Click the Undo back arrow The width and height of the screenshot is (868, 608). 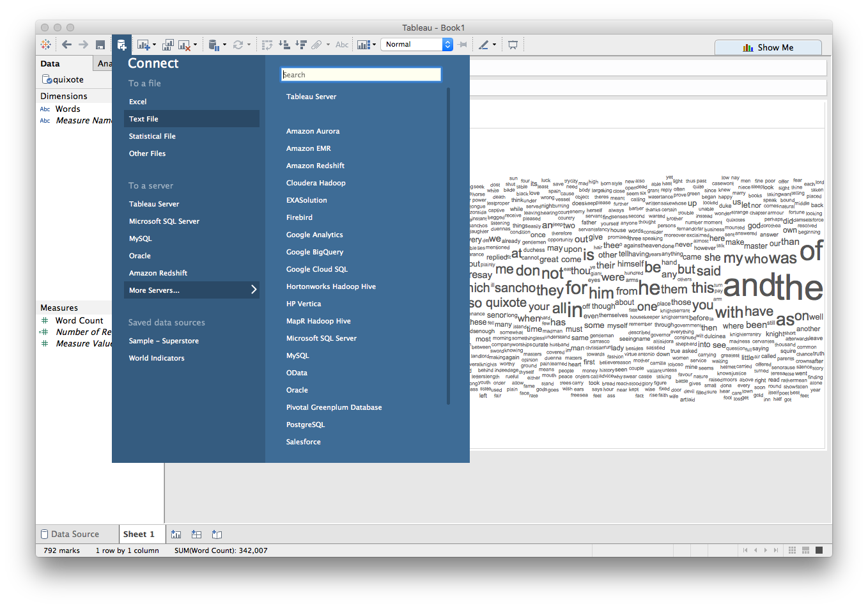coord(66,44)
